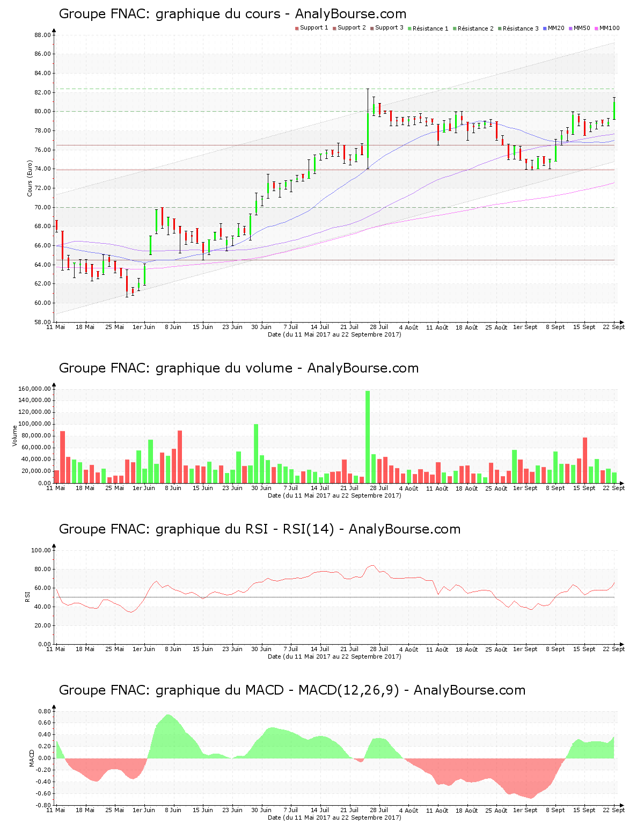This screenshot has height=832, width=644.
Task: Click the MM20 blue legend square
Action: pyautogui.click(x=545, y=28)
